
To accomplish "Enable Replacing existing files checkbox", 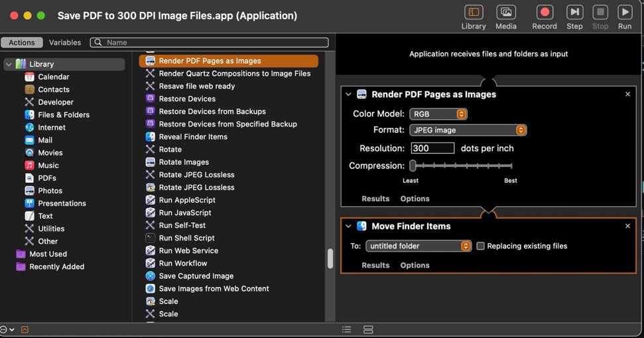I will coord(480,246).
